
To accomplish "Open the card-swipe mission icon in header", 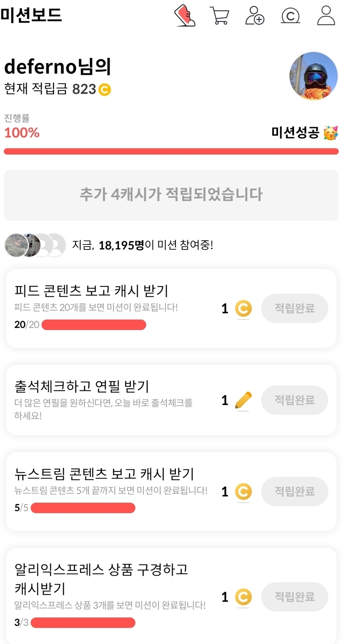I will pyautogui.click(x=185, y=16).
